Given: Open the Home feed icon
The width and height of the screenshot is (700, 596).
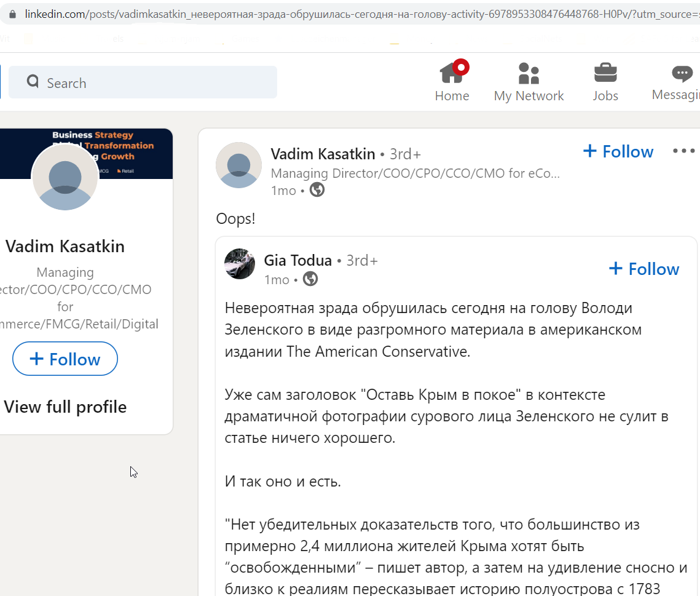Looking at the screenshot, I should (x=452, y=73).
